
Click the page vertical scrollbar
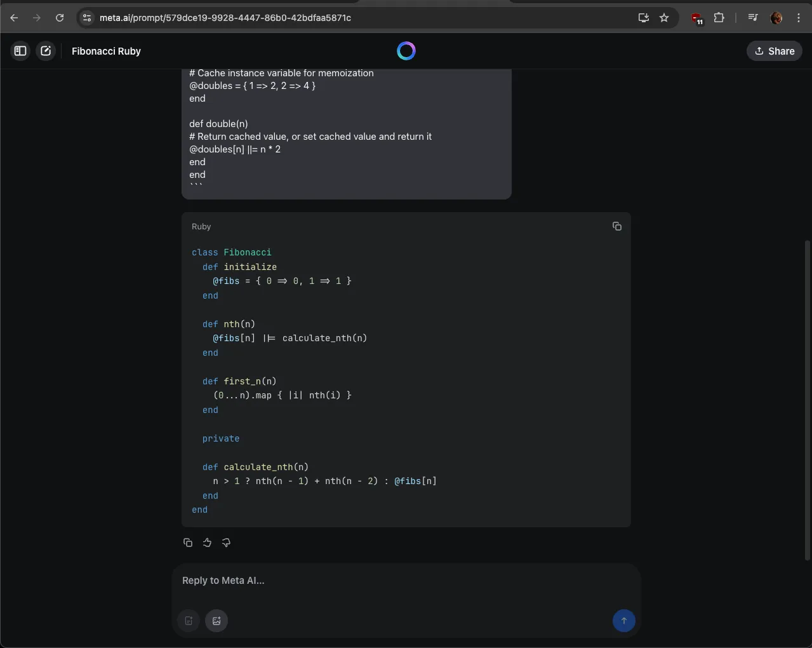pyautogui.click(x=808, y=400)
